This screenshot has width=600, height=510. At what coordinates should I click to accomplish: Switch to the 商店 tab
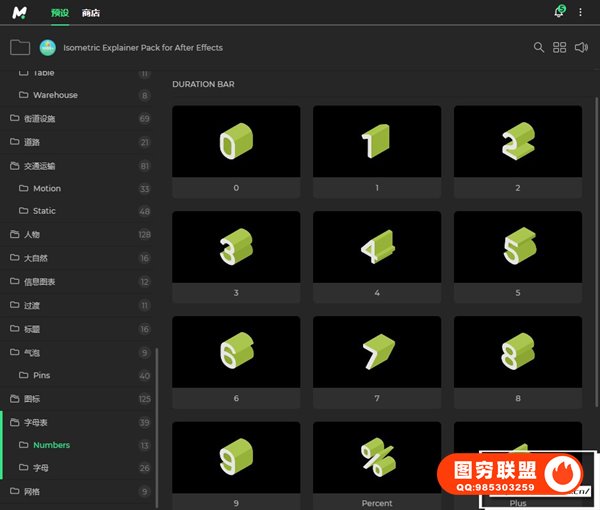[x=91, y=12]
